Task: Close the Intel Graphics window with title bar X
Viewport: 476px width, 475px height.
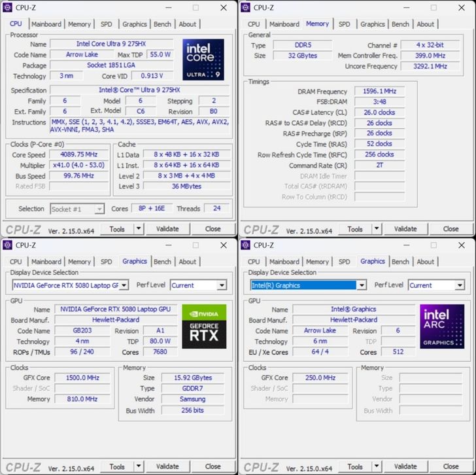Action: coord(462,245)
